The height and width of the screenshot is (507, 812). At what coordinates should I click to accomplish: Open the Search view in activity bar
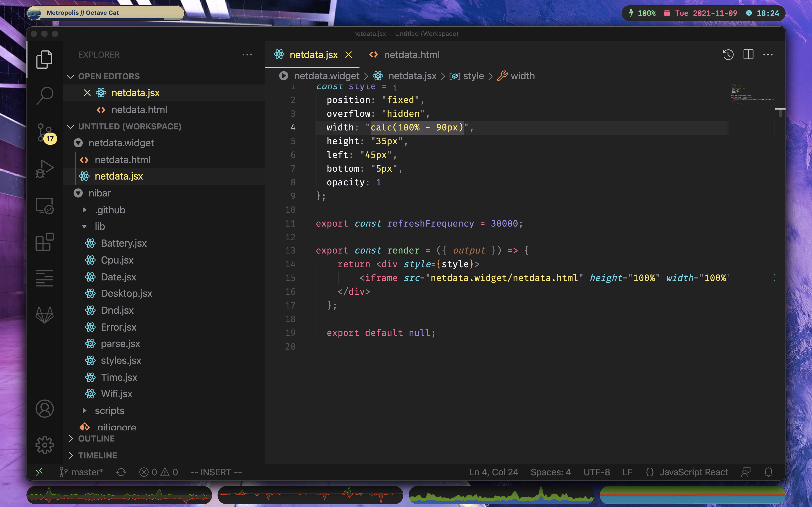click(45, 96)
